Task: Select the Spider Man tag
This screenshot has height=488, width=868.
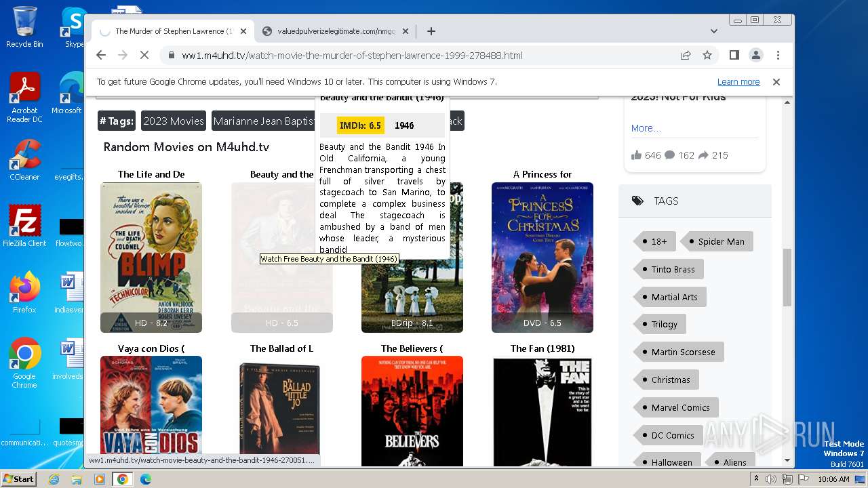Action: (716, 241)
